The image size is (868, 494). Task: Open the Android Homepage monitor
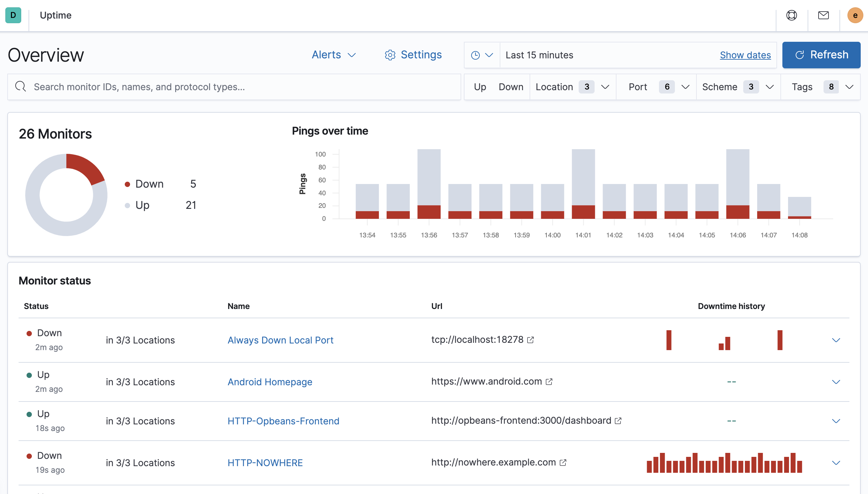269,381
